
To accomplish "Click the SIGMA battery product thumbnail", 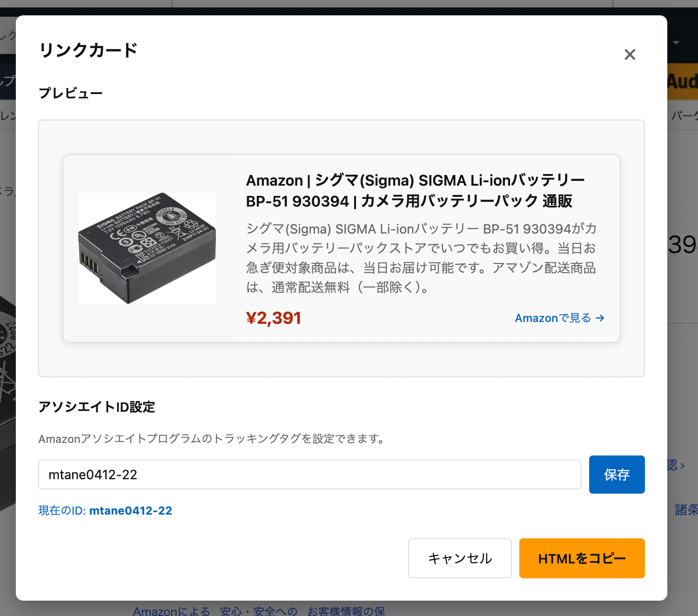I will [x=147, y=248].
